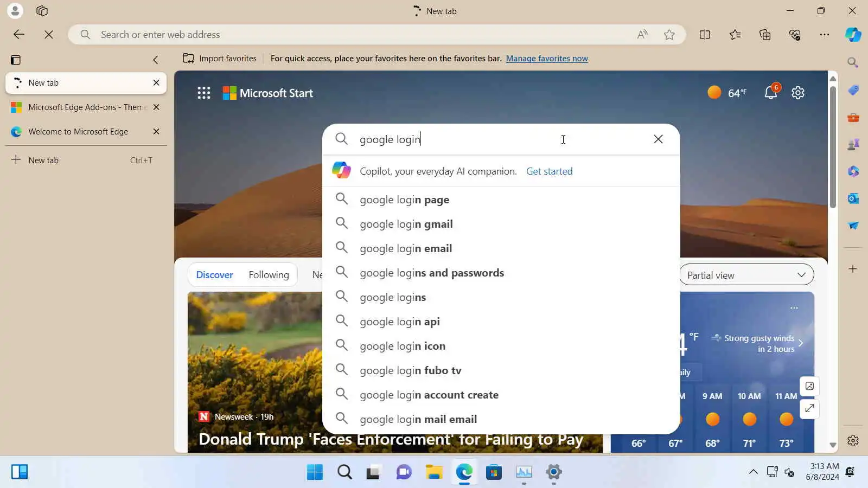
Task: Switch to the Microsoft Edge Add-ons tab
Action: pos(86,107)
